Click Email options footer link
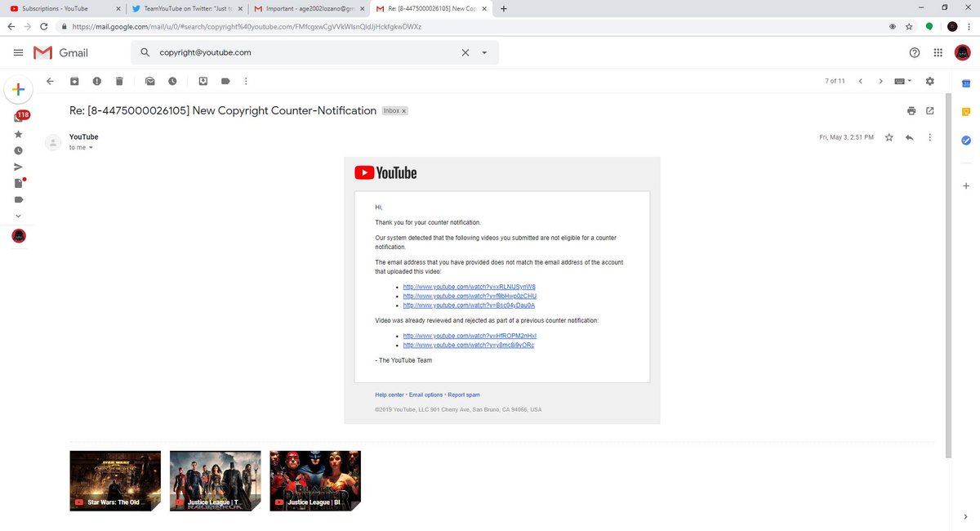Image resolution: width=980 pixels, height=531 pixels. [x=425, y=395]
